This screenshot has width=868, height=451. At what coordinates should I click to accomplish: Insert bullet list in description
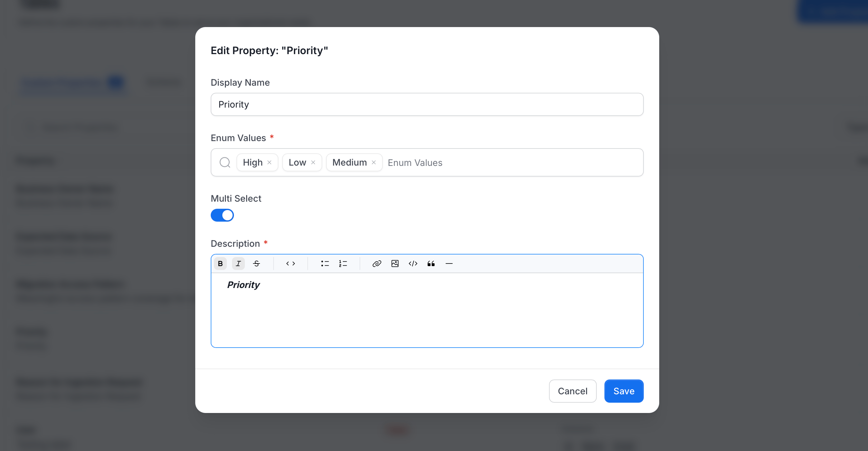325,264
